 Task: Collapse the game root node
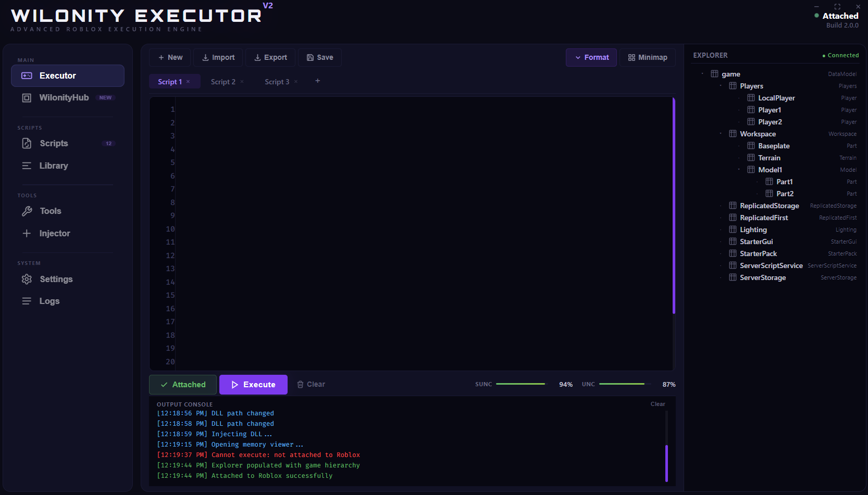(702, 74)
